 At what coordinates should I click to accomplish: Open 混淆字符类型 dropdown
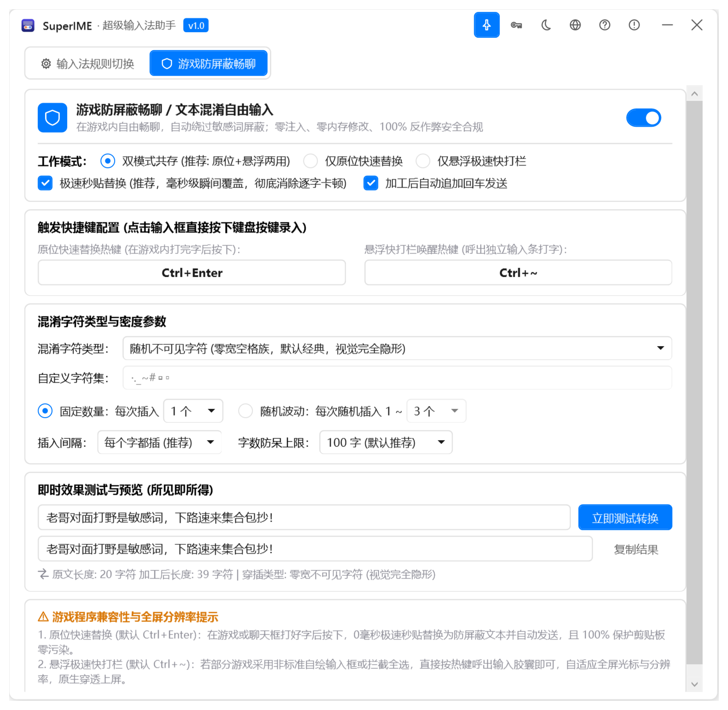pyautogui.click(x=397, y=348)
